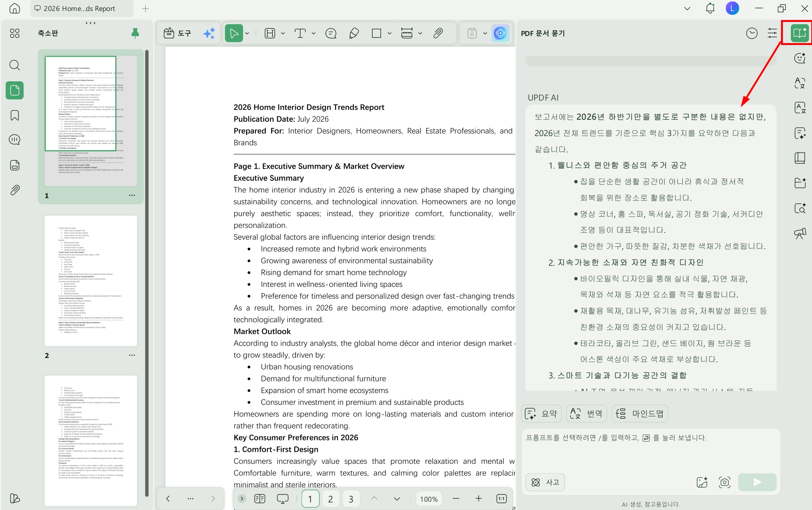Open more options for page 1 thumbnail
This screenshot has width=812, height=510.
pos(132,195)
